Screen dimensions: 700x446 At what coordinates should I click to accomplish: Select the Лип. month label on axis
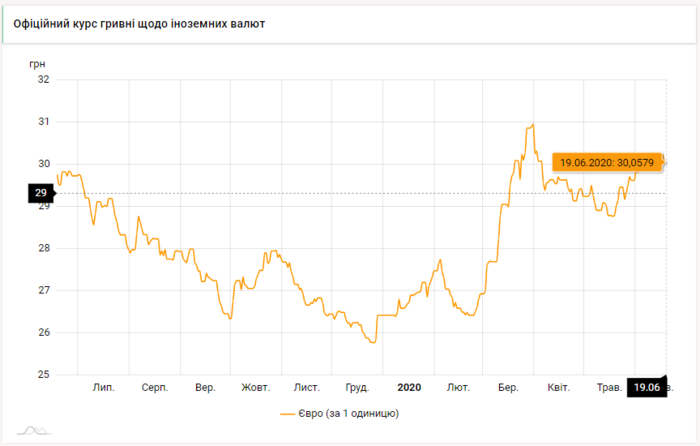[103, 386]
